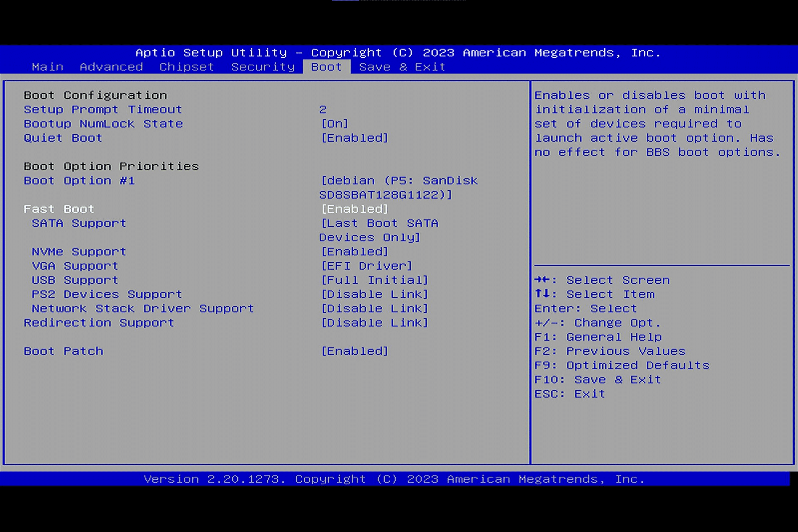The width and height of the screenshot is (798, 532).
Task: Open the Save & Exit tab
Action: click(402, 67)
